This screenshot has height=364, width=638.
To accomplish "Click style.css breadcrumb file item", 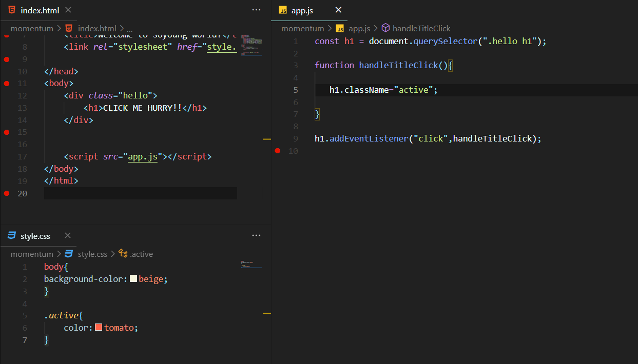I will [x=92, y=254].
